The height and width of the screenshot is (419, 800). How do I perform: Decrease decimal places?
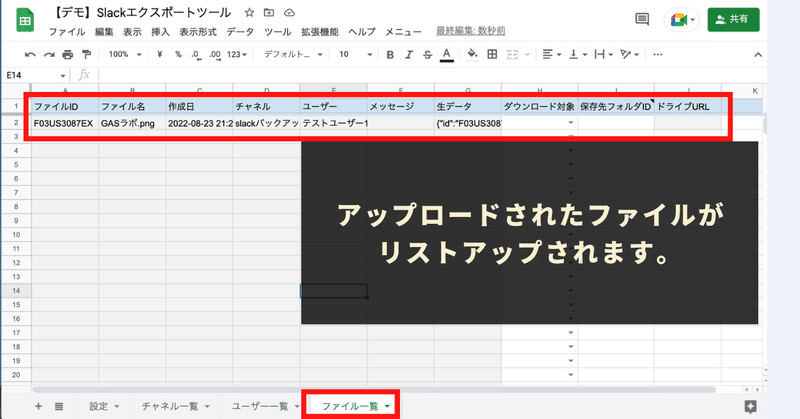coord(196,54)
